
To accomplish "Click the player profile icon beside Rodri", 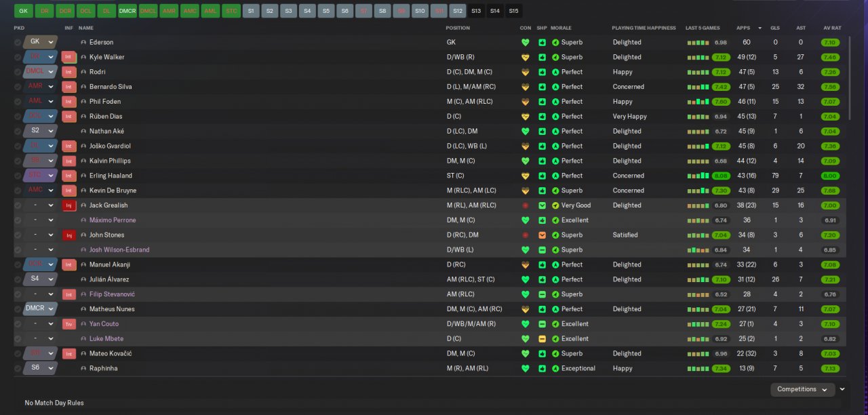I will click(83, 72).
